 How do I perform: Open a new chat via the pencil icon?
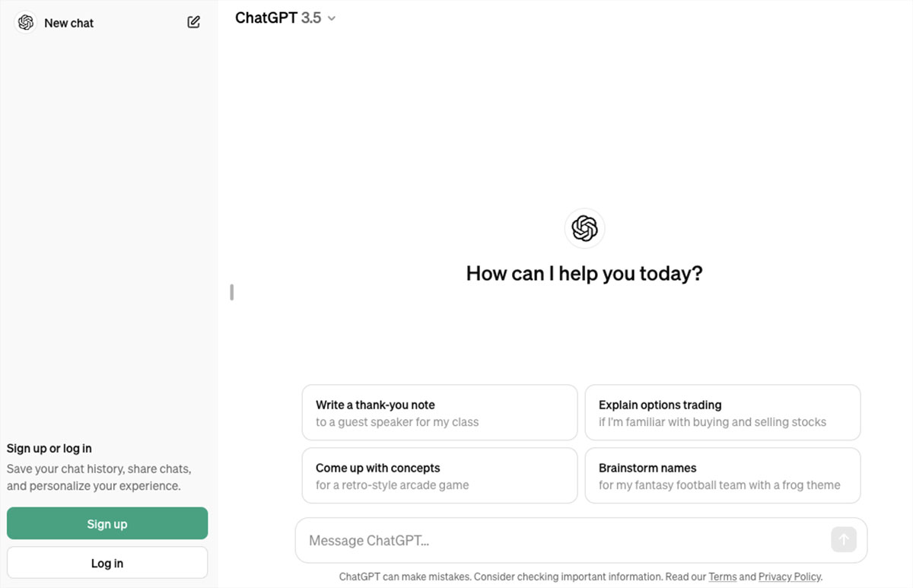pyautogui.click(x=193, y=22)
